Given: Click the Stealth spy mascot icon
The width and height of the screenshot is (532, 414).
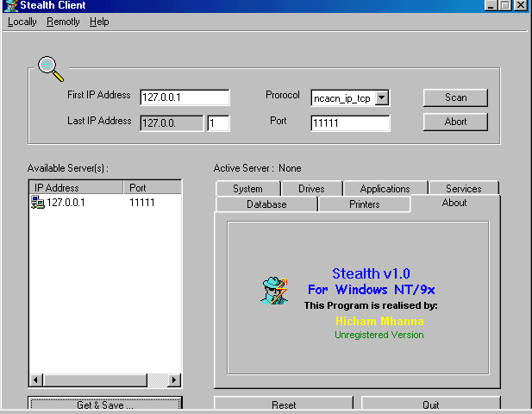Looking at the screenshot, I should (x=274, y=290).
